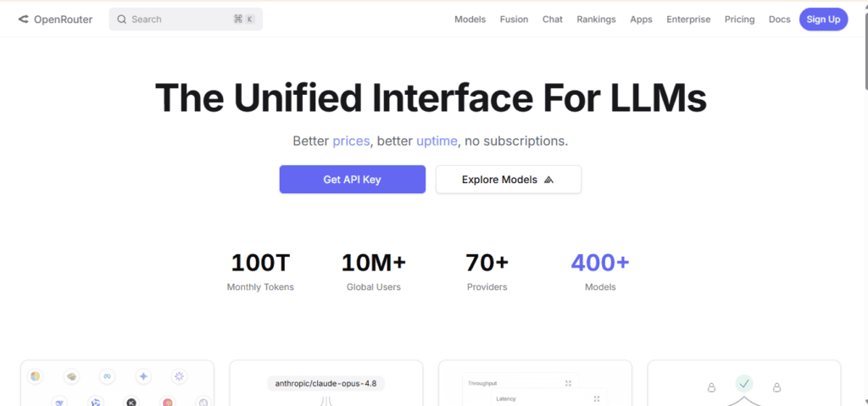Open the Models page from navigation

470,19
